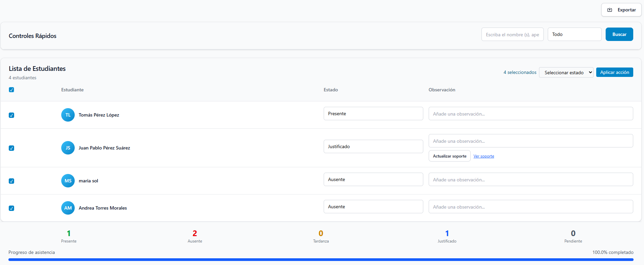
Task: Click maria sol's observation input field
Action: (531, 179)
